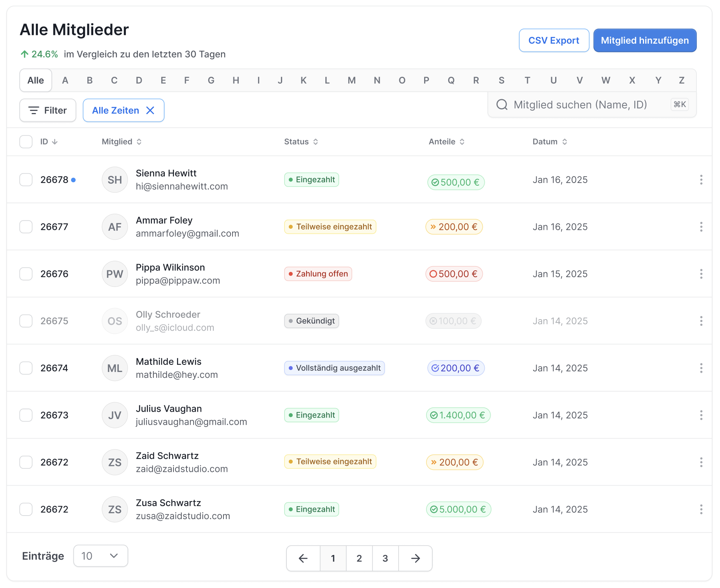Go to next page with right arrow
The width and height of the screenshot is (720, 588).
(x=415, y=558)
